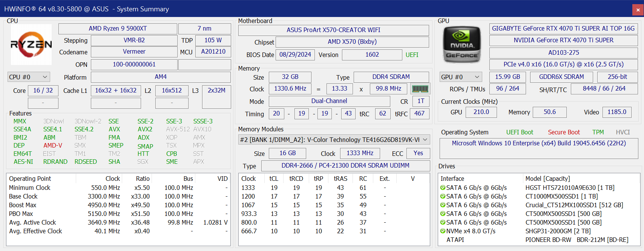Click the green status icon for CT1000MX500SSD1

tap(443, 196)
